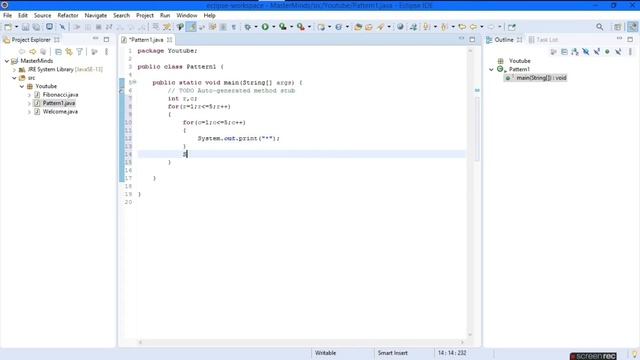The height and width of the screenshot is (360, 640).
Task: Click the yellow Back navigation arrow
Action: (x=473, y=27)
